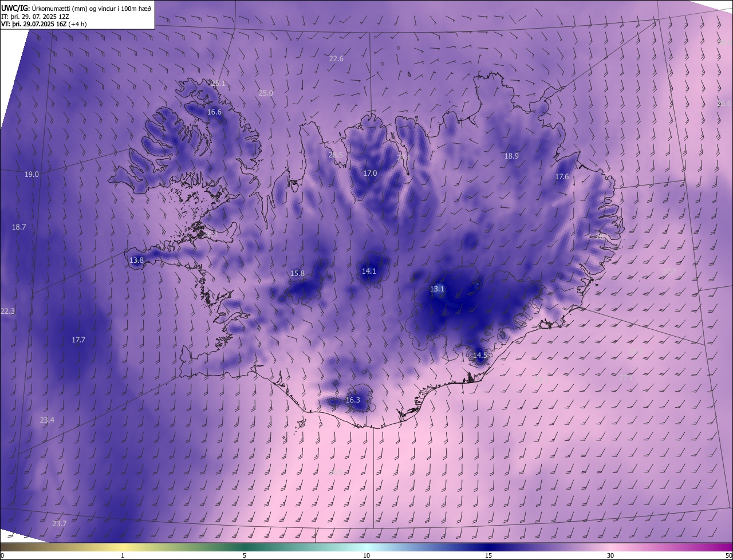Image resolution: width=733 pixels, height=560 pixels.
Task: Click the map title 'Úrkomumætti (mm) og vindur í 100m hæð'
Action: pyautogui.click(x=92, y=7)
